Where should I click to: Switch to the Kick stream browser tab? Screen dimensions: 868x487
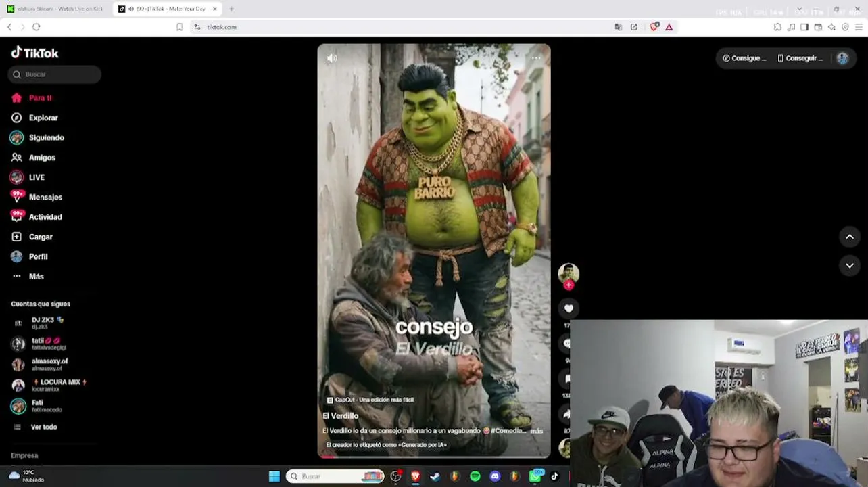(55, 9)
